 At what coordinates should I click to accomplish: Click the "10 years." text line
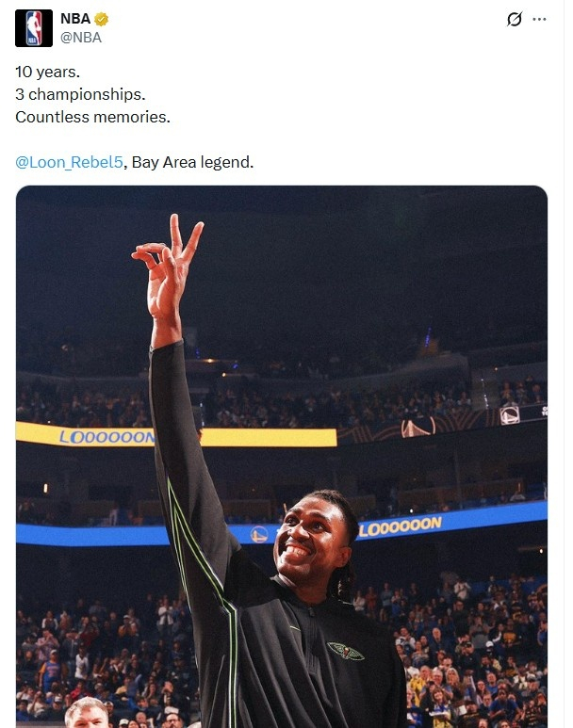pyautogui.click(x=47, y=72)
